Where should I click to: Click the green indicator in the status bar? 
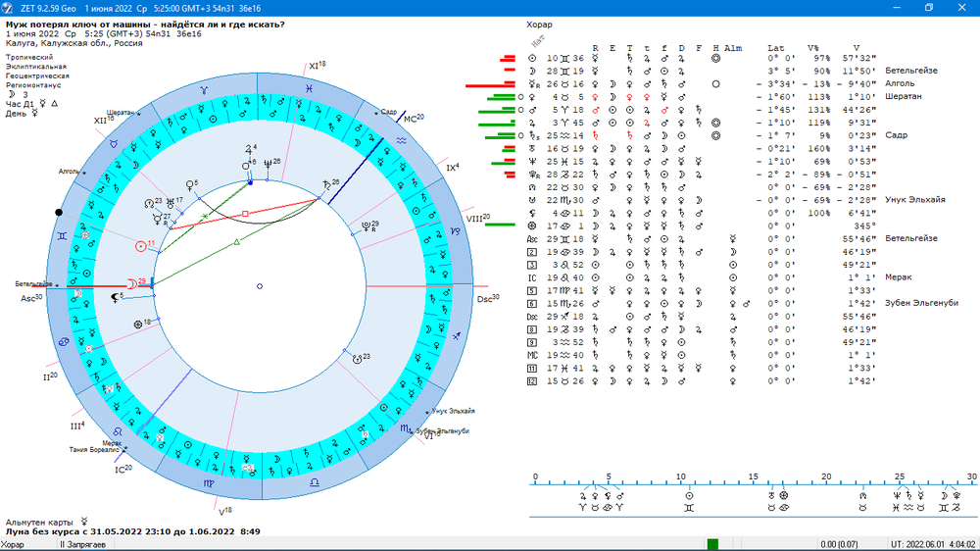(x=712, y=544)
